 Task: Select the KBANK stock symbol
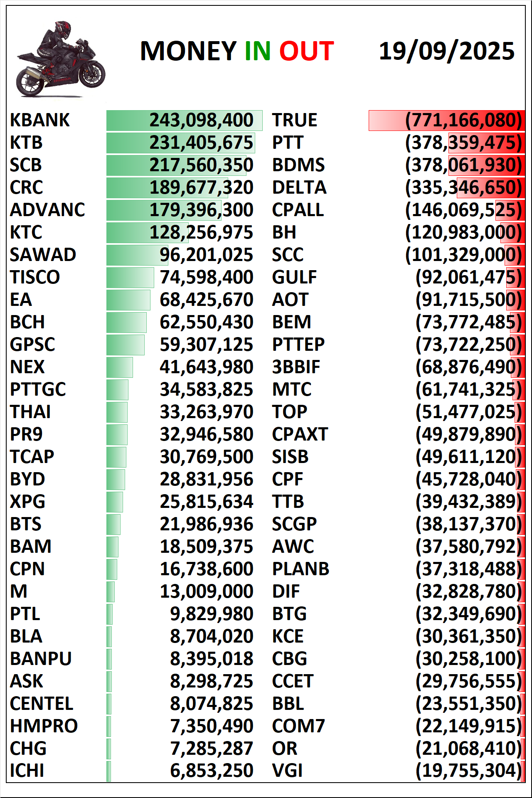click(40, 120)
